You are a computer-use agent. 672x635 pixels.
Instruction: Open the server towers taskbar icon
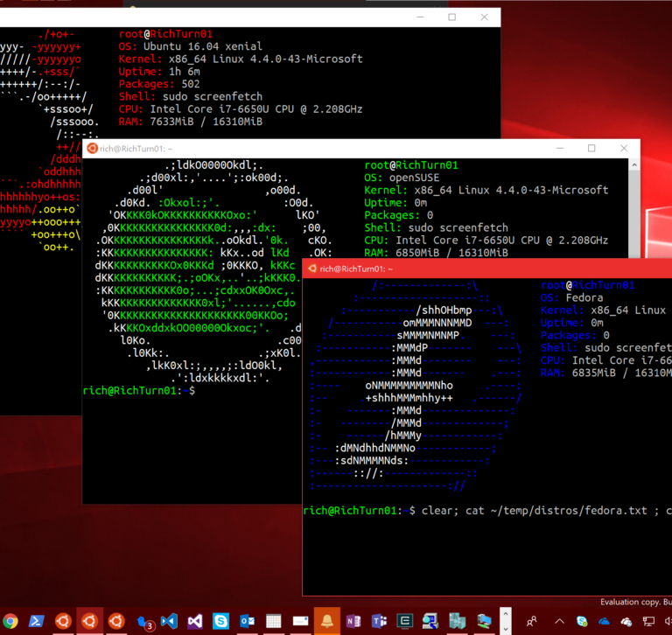458,621
